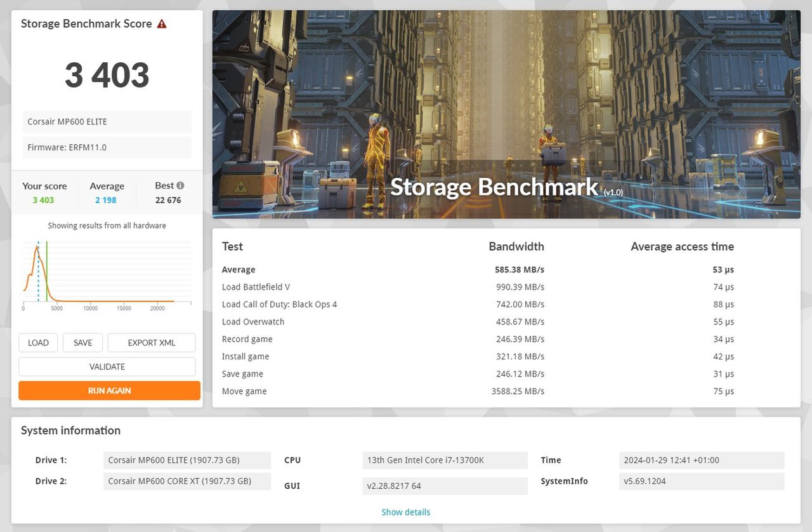The image size is (812, 532).
Task: Select the Corsair MP600 ELITE device name field
Action: (107, 122)
